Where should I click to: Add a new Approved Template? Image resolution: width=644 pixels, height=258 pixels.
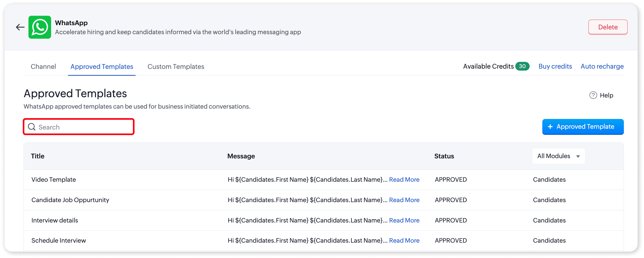coord(583,127)
